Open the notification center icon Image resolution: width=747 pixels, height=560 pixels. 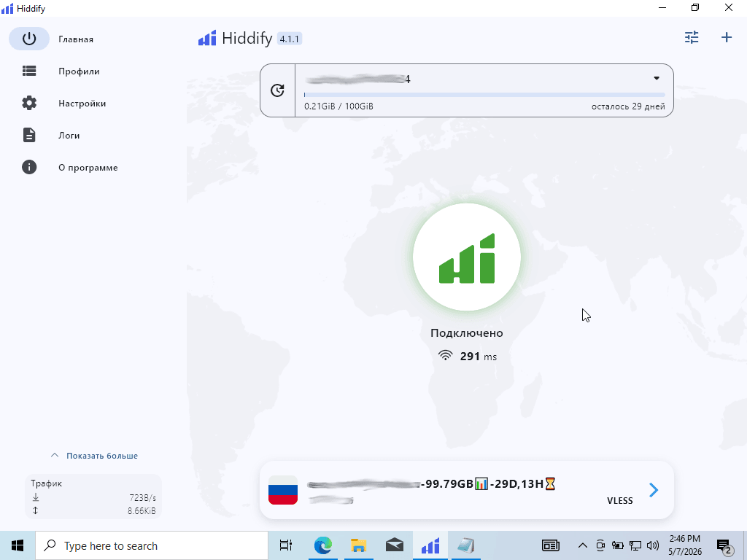coord(724,546)
